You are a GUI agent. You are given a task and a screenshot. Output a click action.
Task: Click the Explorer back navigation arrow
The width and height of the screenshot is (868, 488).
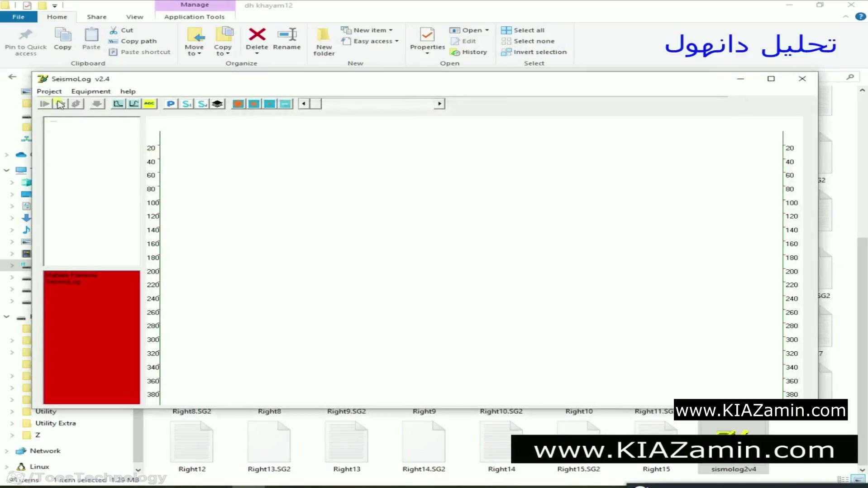click(12, 77)
